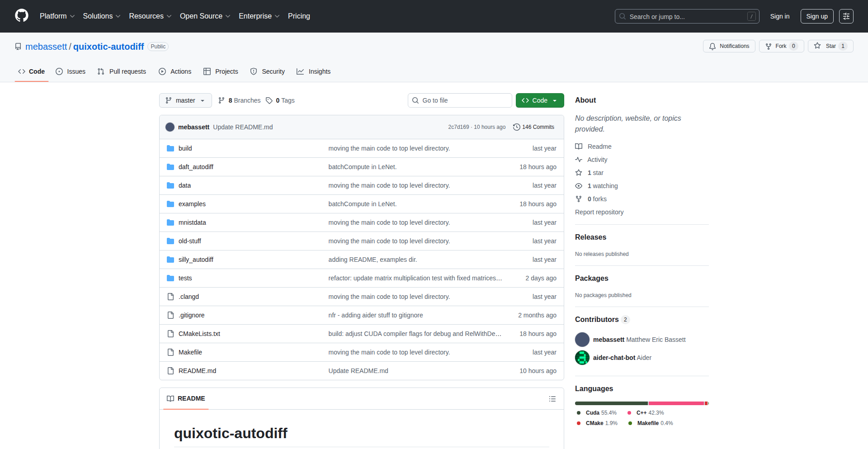The height and width of the screenshot is (449, 868).
Task: Click the Notifications bell button
Action: pyautogui.click(x=729, y=46)
